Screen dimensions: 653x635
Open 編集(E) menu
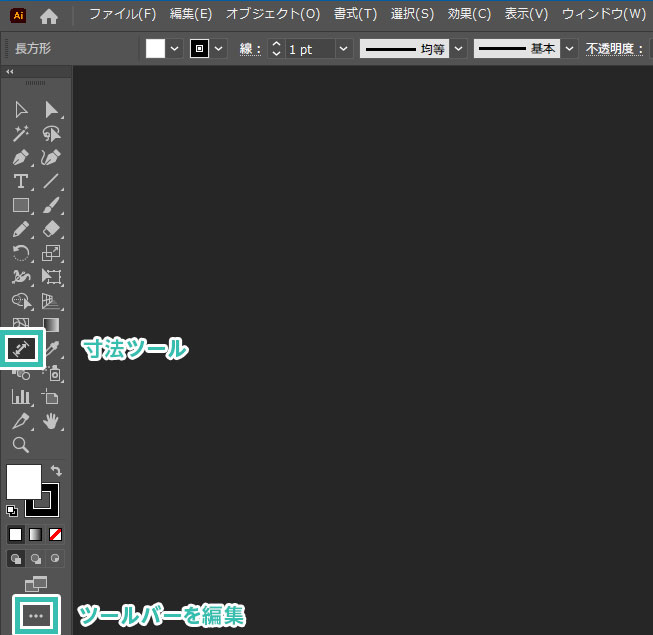point(191,15)
